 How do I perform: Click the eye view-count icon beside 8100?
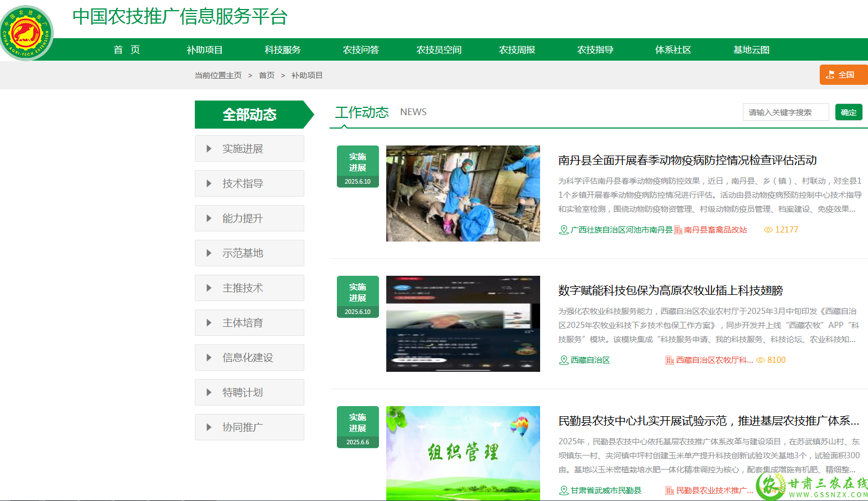(x=761, y=360)
